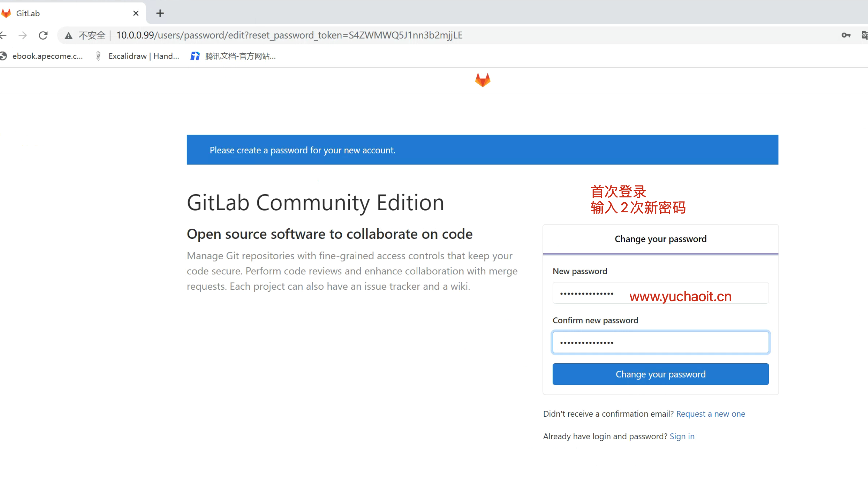Click the address bar URL
Viewport: 868px width, 492px height.
289,35
